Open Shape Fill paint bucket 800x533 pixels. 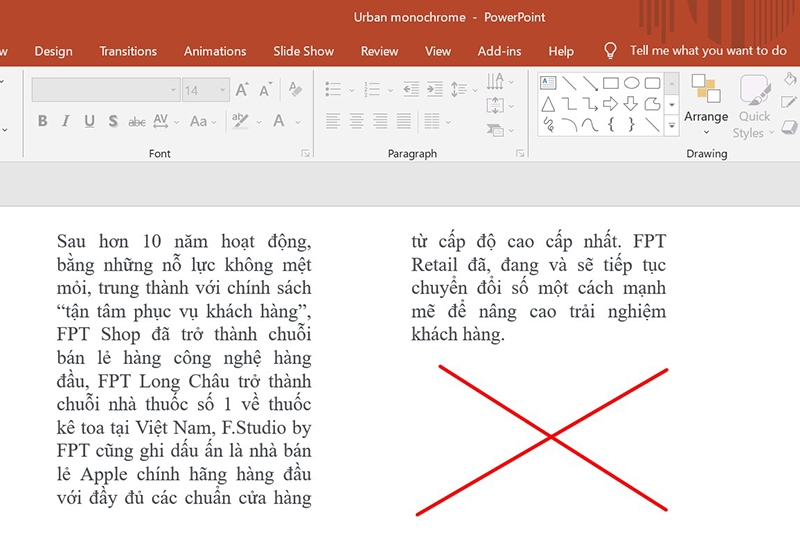click(x=789, y=79)
